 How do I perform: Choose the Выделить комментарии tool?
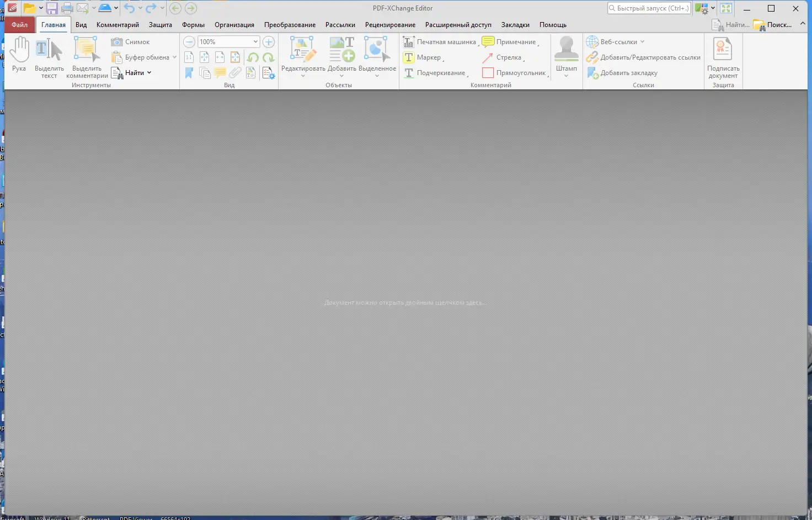point(87,58)
